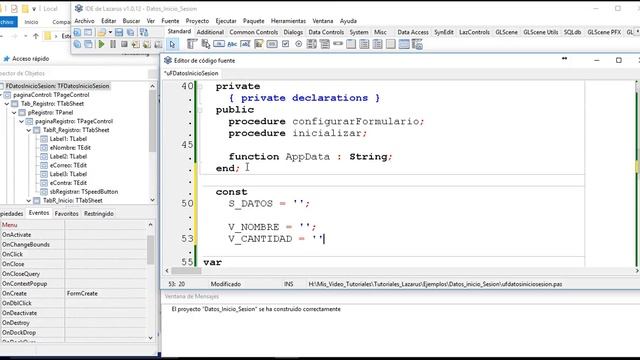
Task: Create a new unit with toolbar icon
Action: [77, 32]
